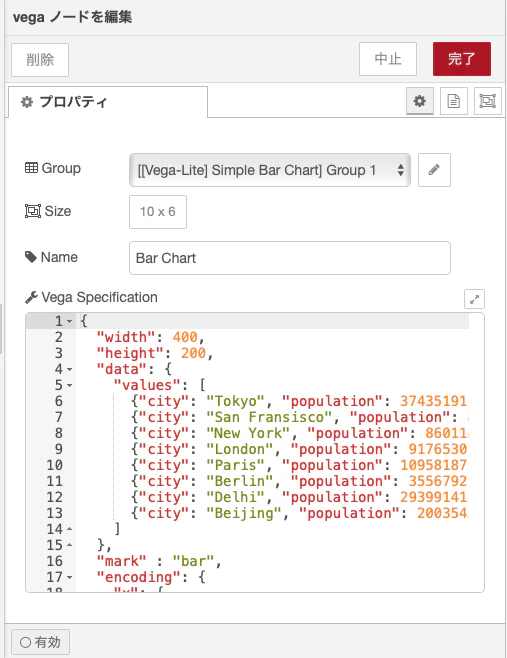Click the 200 height value
Viewport: 507px width, 658px height.
pyautogui.click(x=193, y=353)
